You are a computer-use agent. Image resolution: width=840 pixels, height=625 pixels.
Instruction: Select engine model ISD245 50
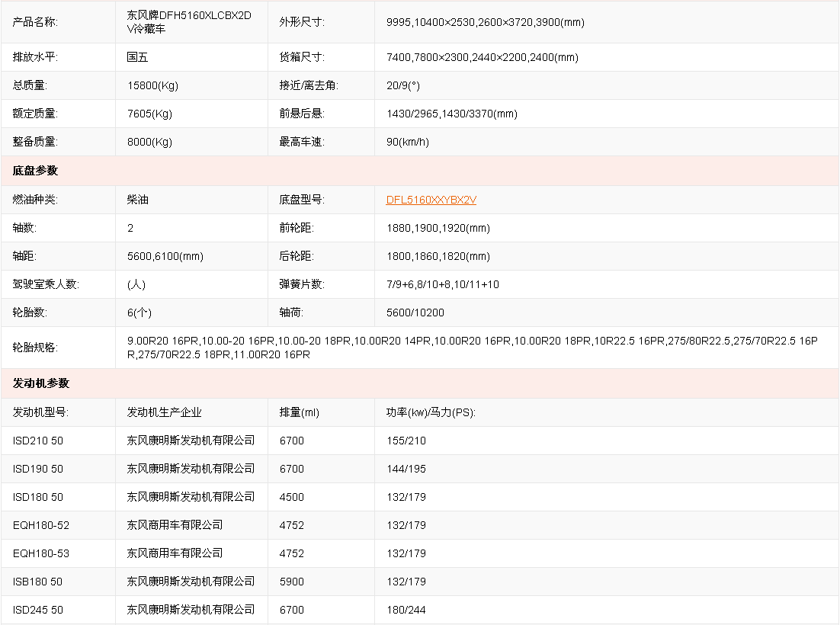38,610
